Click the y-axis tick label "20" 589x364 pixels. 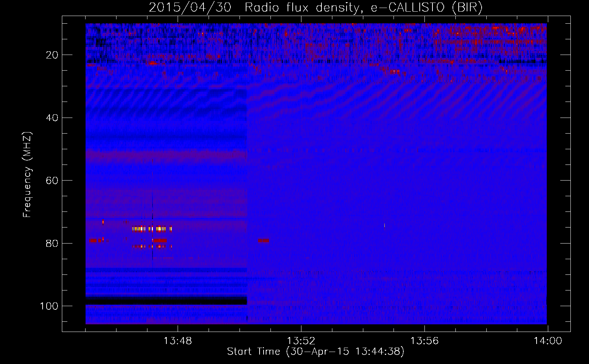coord(52,55)
